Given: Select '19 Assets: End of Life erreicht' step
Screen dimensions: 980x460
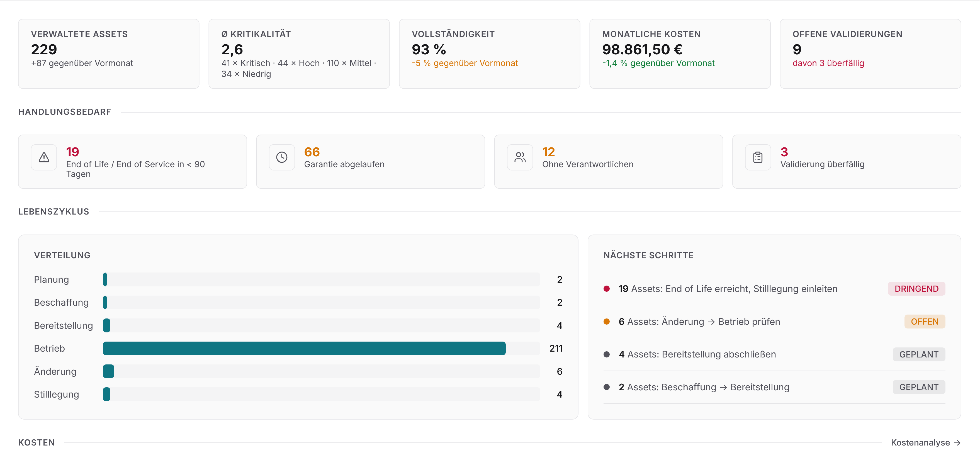Looking at the screenshot, I should (774, 289).
